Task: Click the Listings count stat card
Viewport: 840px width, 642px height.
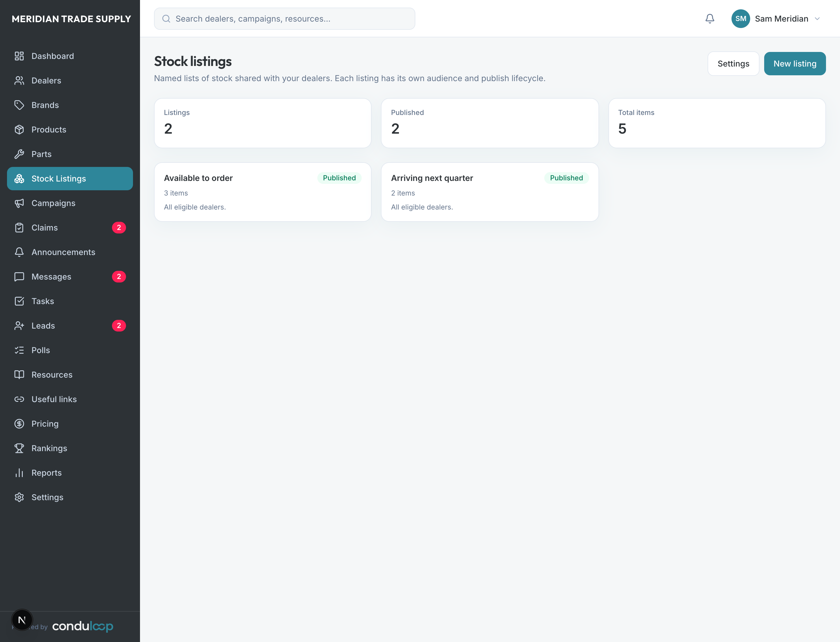Action: click(262, 123)
